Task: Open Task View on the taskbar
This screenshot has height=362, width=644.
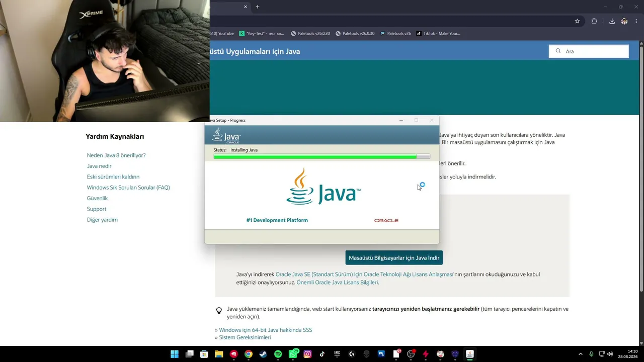Action: [190, 354]
